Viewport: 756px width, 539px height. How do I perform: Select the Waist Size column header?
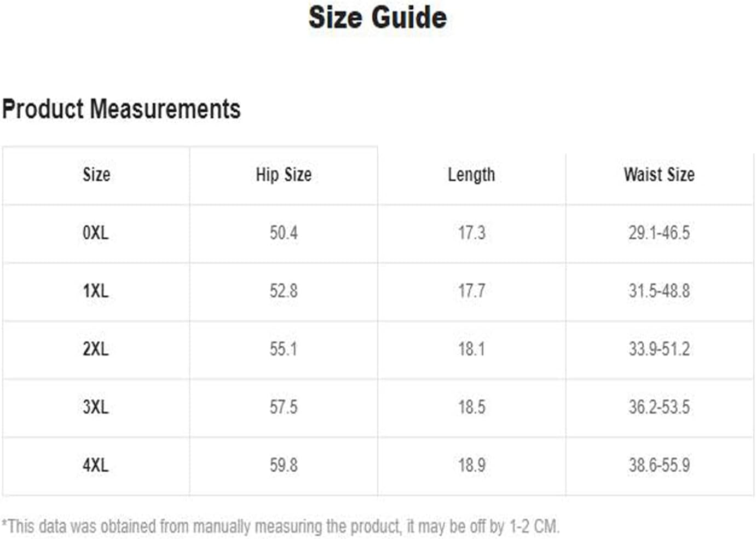(x=659, y=175)
